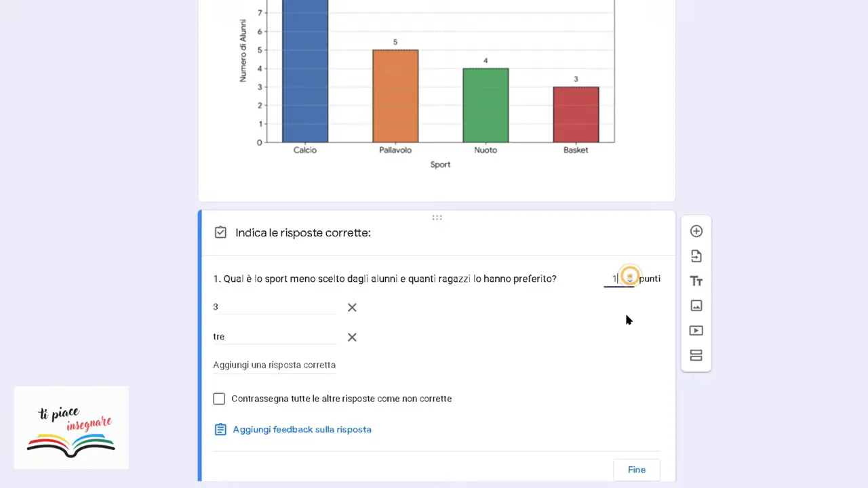Click the Add image icon

(x=696, y=306)
